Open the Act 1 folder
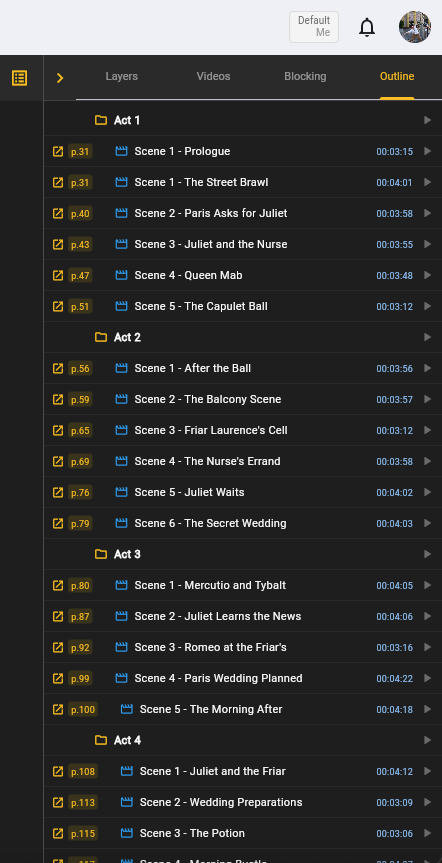This screenshot has height=863, width=442. point(127,120)
